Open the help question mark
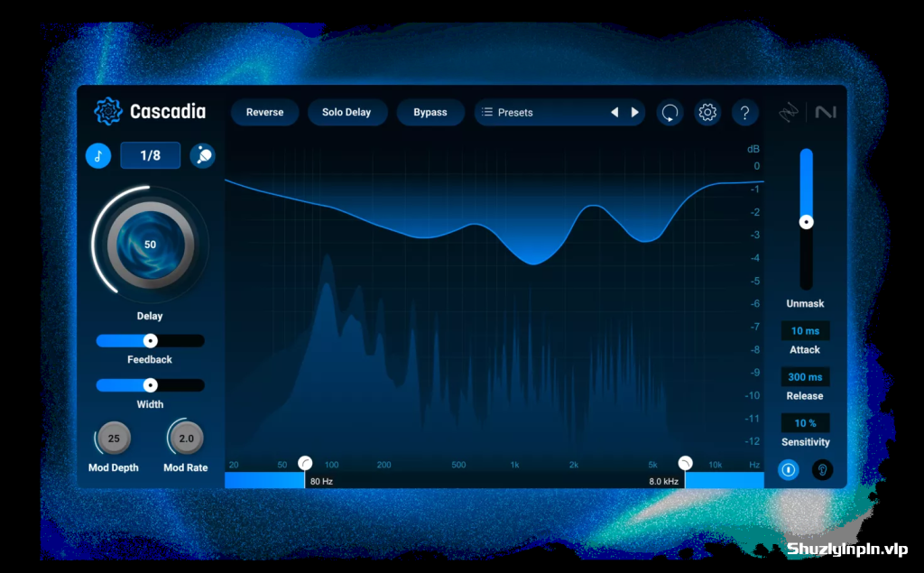 click(744, 113)
